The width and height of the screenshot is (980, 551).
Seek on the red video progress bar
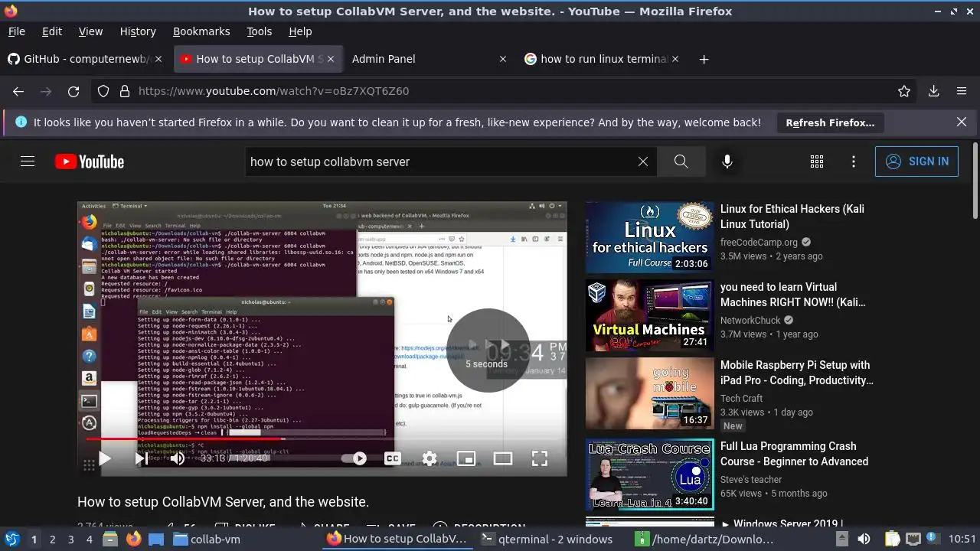(x=322, y=439)
